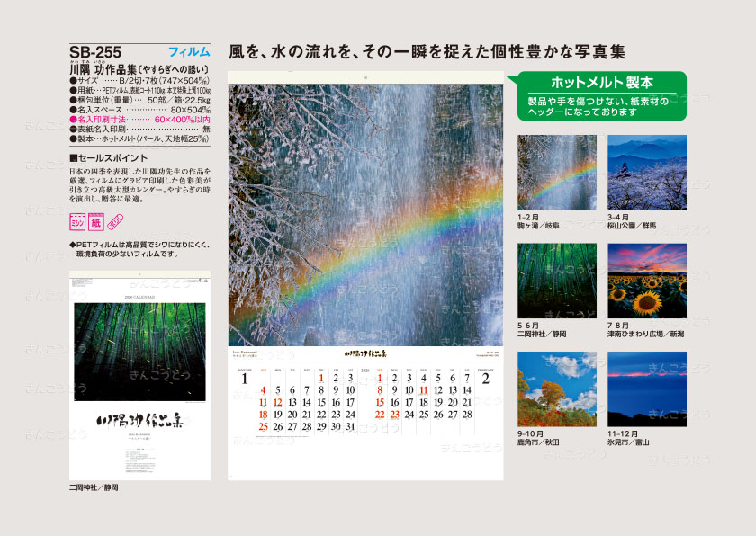Click the 'サイズ' spec row
This screenshot has width=756, height=536.
(139, 80)
